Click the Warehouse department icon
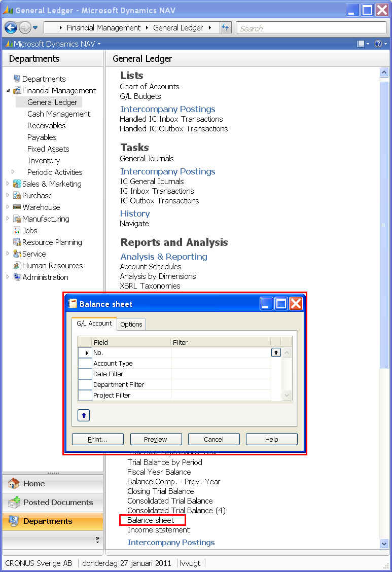The height and width of the screenshot is (572, 392). tap(17, 207)
